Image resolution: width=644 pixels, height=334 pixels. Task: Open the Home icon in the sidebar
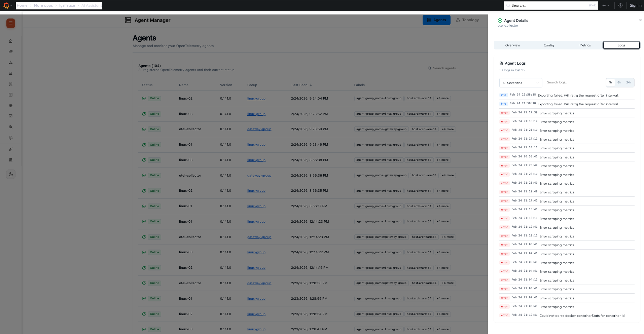[10, 41]
